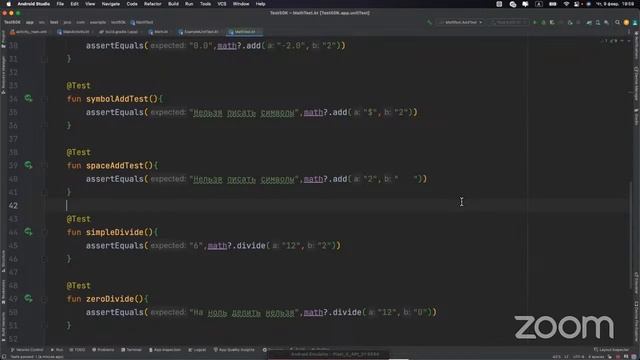Open the App Quality Insights tool window
This screenshot has height=360, width=640.
click(235, 350)
